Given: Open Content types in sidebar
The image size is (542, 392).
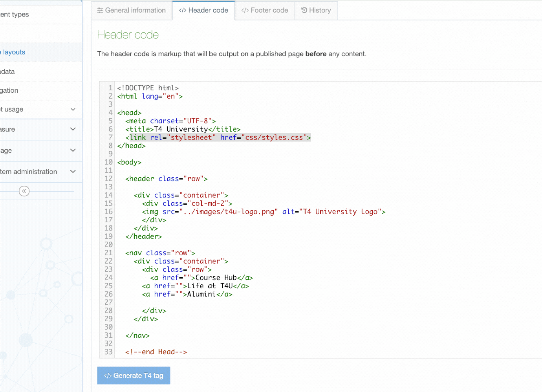Looking at the screenshot, I should (15, 15).
